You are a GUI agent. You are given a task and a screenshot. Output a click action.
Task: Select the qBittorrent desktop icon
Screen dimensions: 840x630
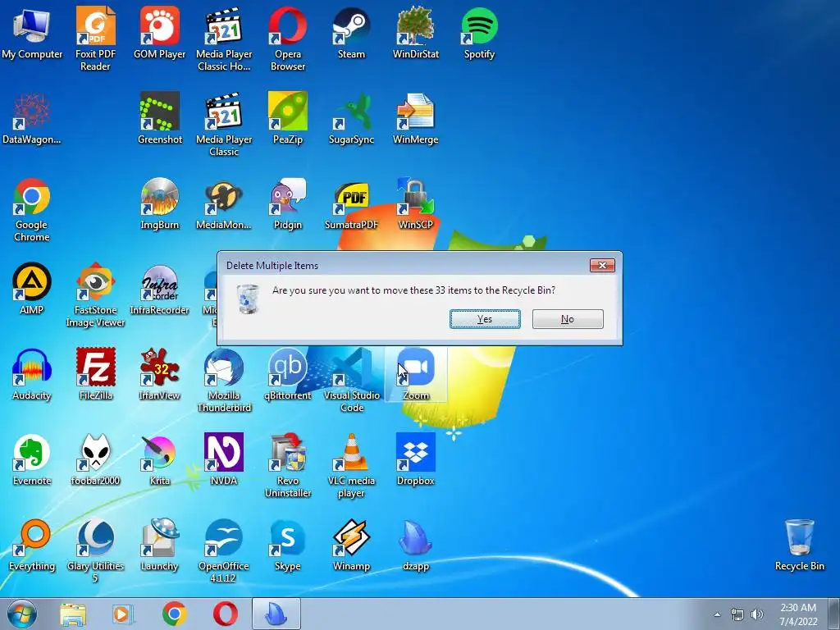(288, 375)
